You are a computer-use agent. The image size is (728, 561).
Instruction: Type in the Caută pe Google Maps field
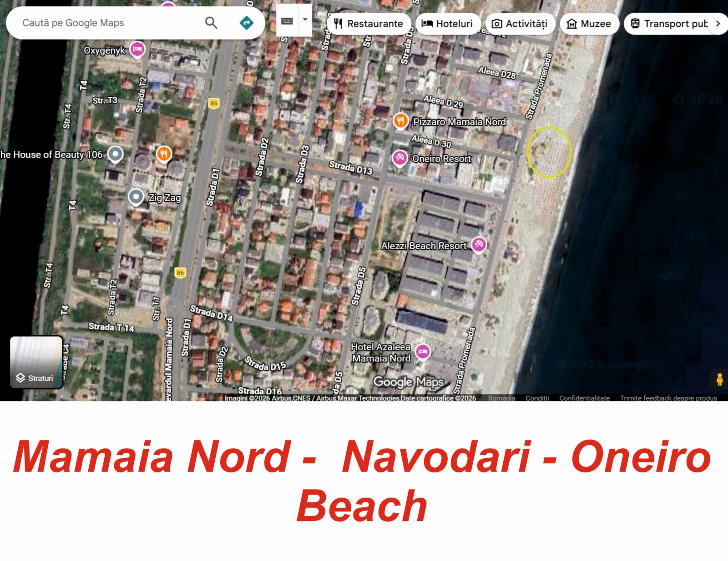click(109, 23)
